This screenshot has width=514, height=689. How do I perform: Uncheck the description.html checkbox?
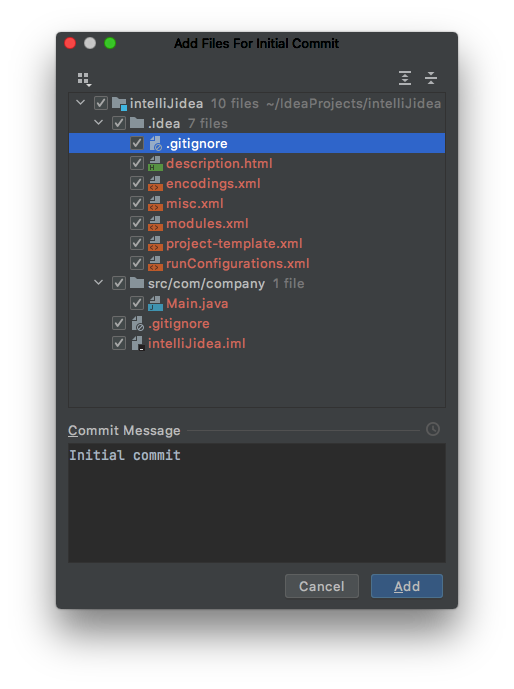(x=137, y=163)
